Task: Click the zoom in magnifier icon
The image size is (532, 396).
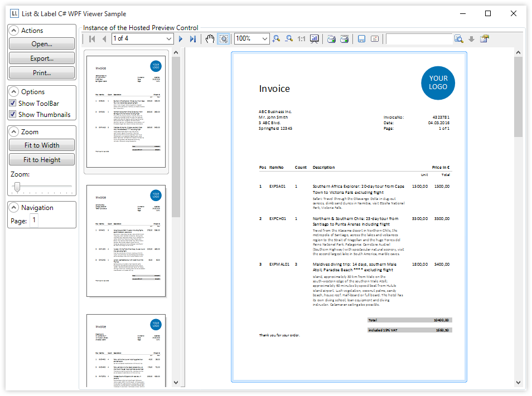Action: point(276,39)
